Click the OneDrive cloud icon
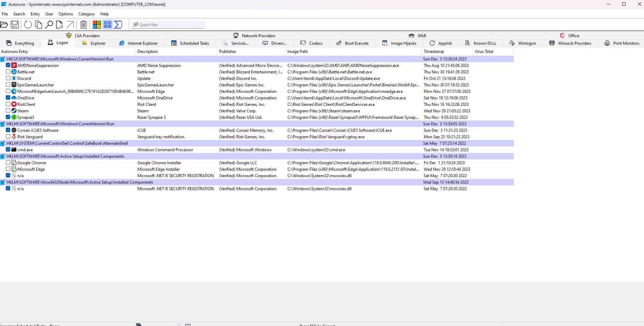The width and height of the screenshot is (644, 326). point(14,98)
